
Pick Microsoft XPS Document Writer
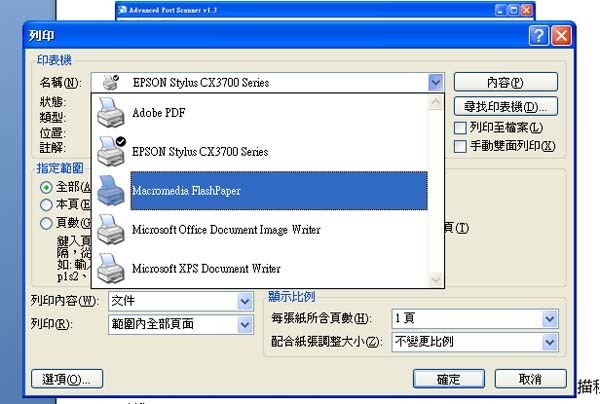[x=261, y=269]
